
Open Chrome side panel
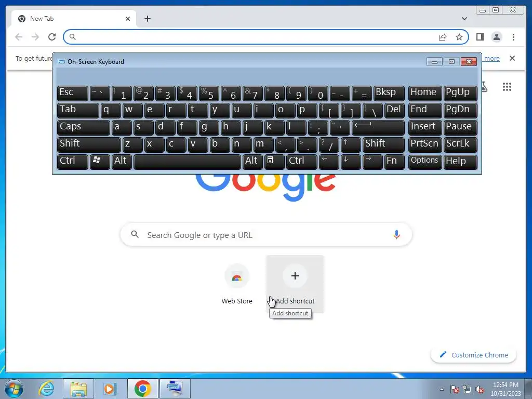click(480, 37)
